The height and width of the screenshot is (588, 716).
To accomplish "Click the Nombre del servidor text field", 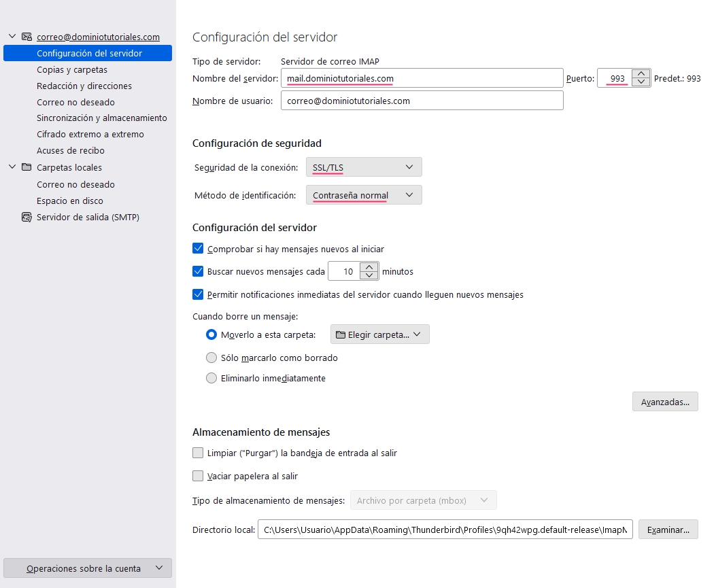I will pos(422,78).
